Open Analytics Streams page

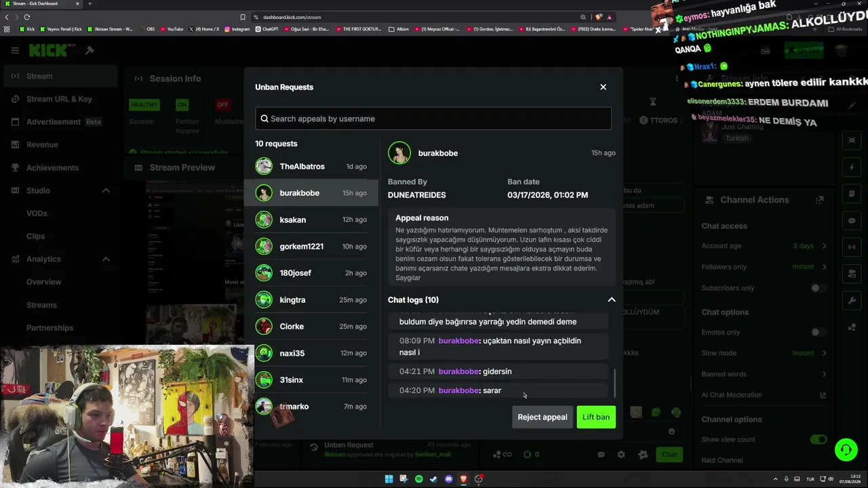click(x=41, y=305)
